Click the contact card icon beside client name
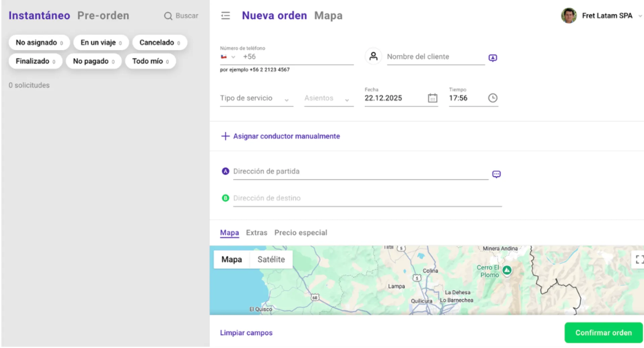The image size is (644, 348). 492,58
